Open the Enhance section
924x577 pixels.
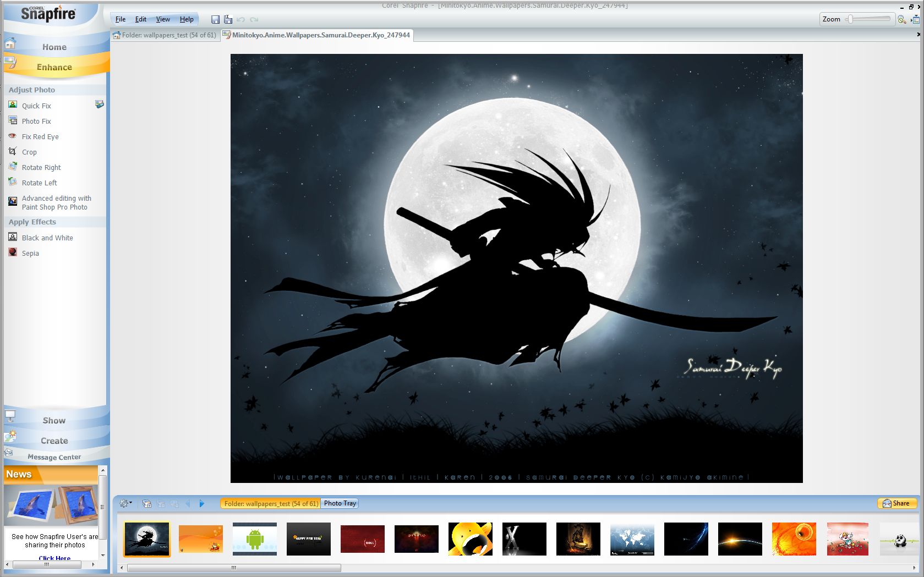[x=54, y=67]
